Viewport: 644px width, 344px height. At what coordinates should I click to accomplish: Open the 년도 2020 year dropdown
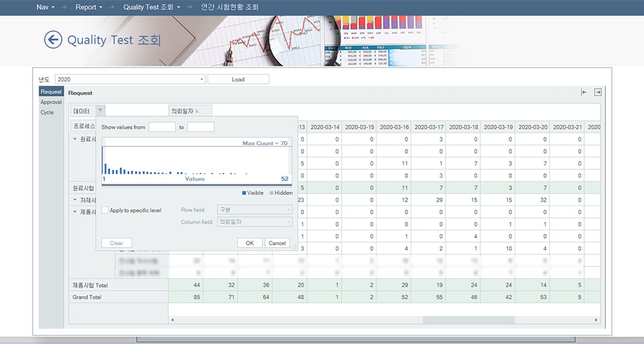click(202, 79)
